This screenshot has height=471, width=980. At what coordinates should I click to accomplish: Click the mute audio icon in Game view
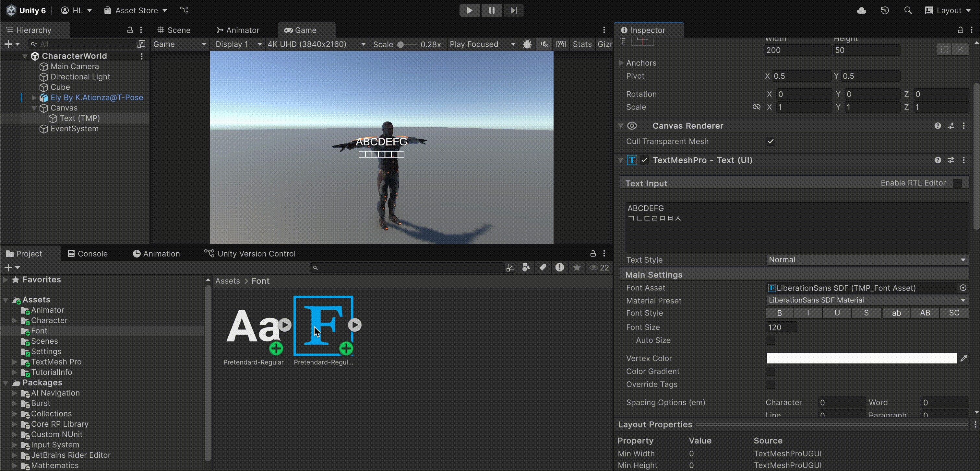pyautogui.click(x=544, y=44)
